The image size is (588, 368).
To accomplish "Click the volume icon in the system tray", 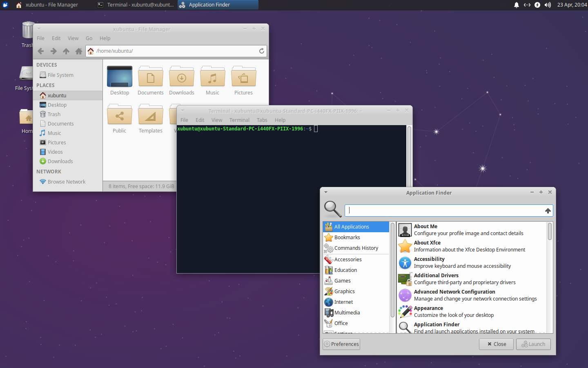I will (x=547, y=5).
